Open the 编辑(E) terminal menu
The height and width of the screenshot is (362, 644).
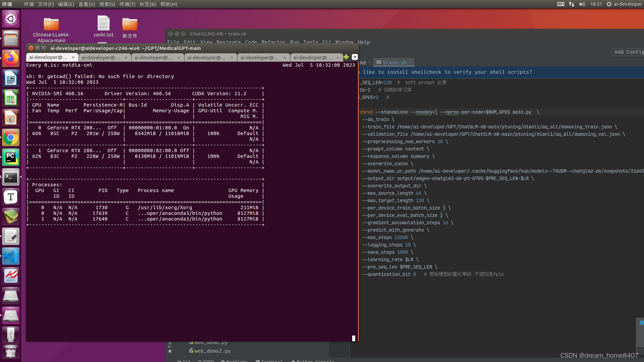point(66,4)
